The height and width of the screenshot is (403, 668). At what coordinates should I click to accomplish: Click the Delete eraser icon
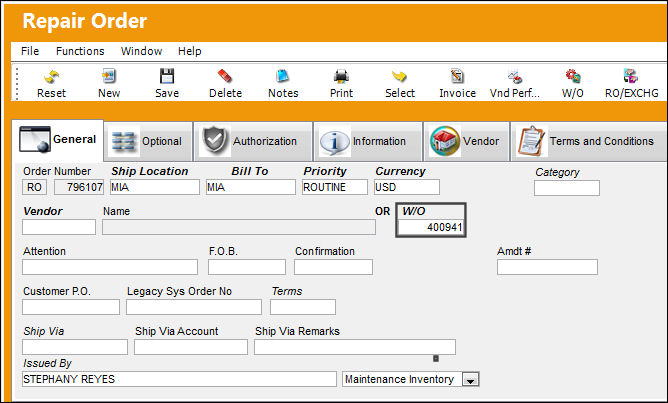(x=225, y=77)
